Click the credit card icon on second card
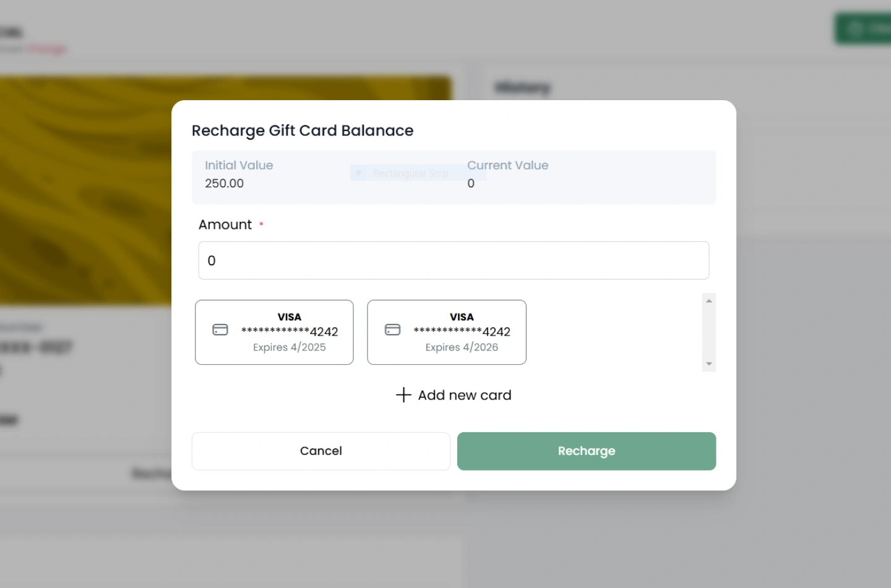891x588 pixels. (x=393, y=330)
